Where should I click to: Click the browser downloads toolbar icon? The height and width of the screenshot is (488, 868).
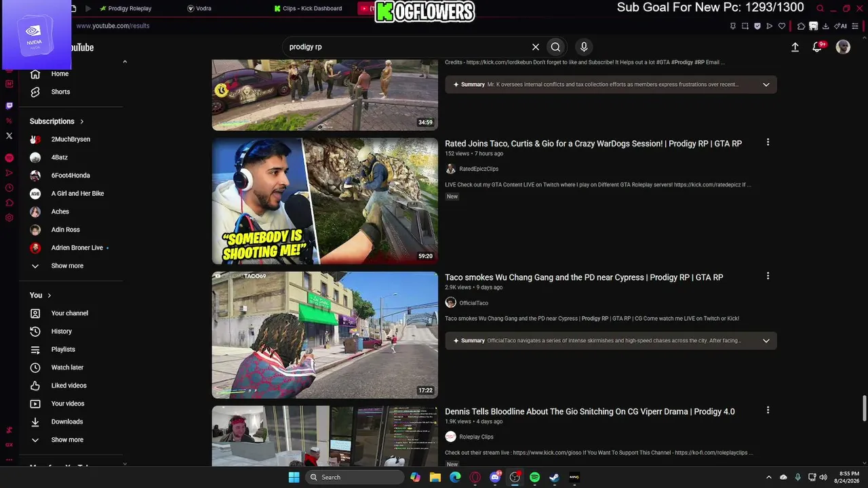coord(825,26)
